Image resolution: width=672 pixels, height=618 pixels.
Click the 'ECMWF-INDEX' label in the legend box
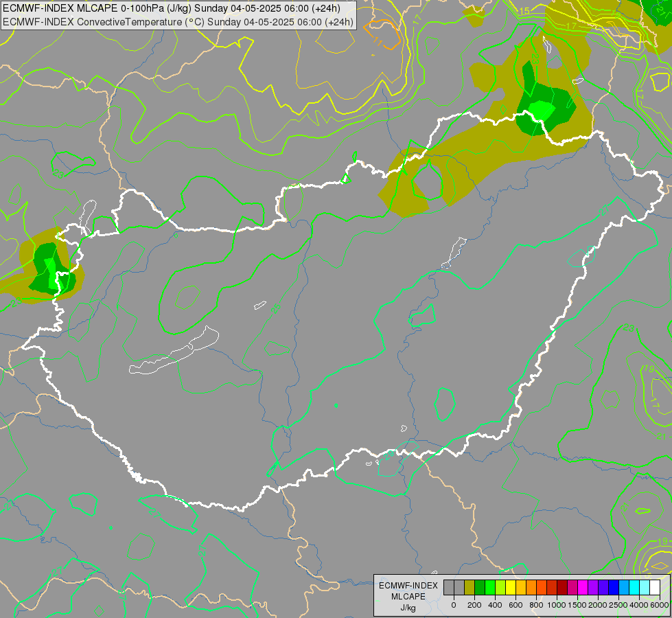pyautogui.click(x=408, y=586)
